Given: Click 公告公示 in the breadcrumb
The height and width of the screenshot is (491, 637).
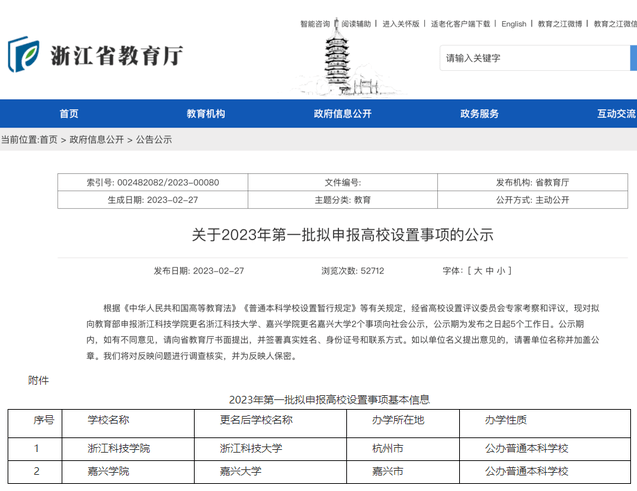Looking at the screenshot, I should 154,140.
